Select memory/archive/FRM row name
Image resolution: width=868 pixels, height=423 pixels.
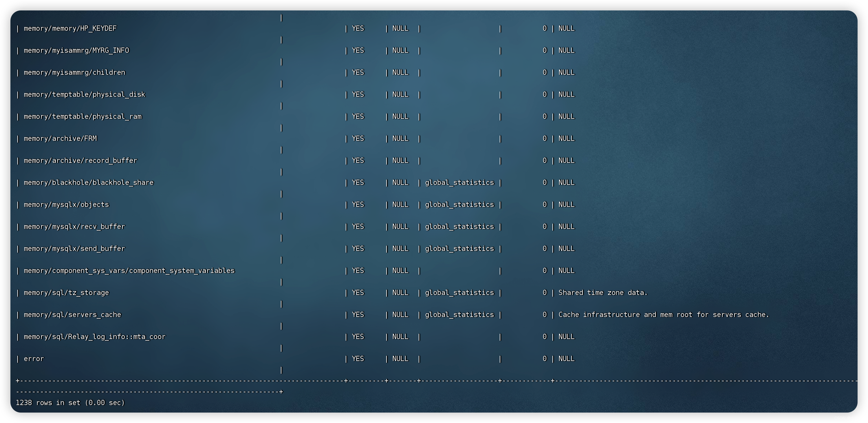[x=60, y=138]
